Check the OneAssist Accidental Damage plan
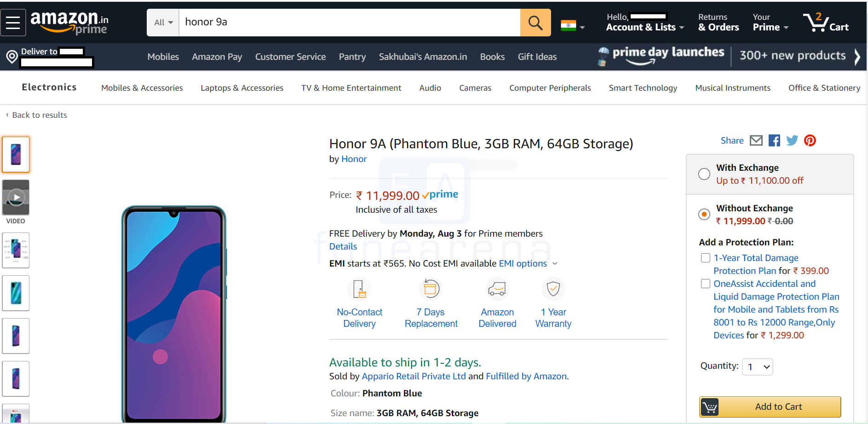The width and height of the screenshot is (868, 424). (706, 284)
